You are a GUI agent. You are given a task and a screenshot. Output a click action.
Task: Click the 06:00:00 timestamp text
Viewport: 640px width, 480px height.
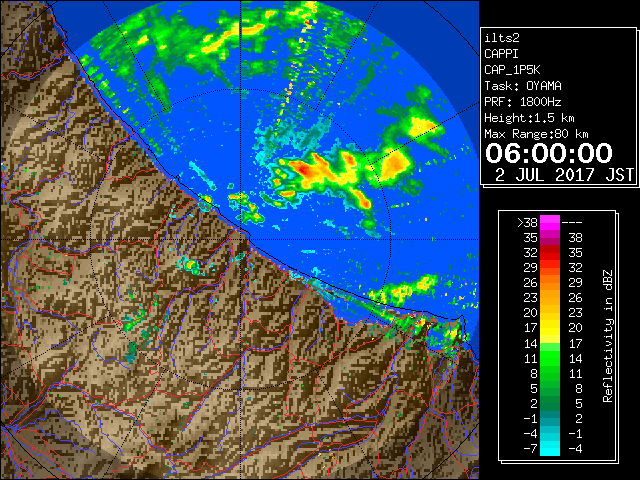click(x=549, y=153)
